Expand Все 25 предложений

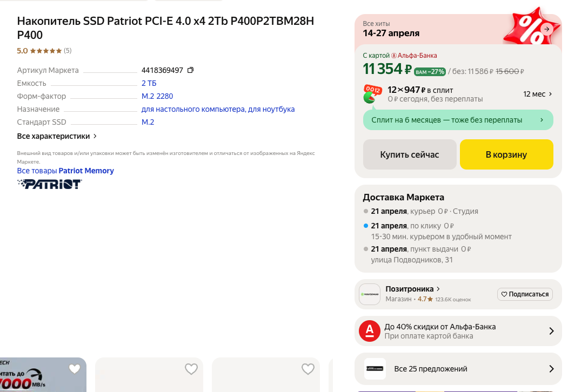click(x=458, y=369)
